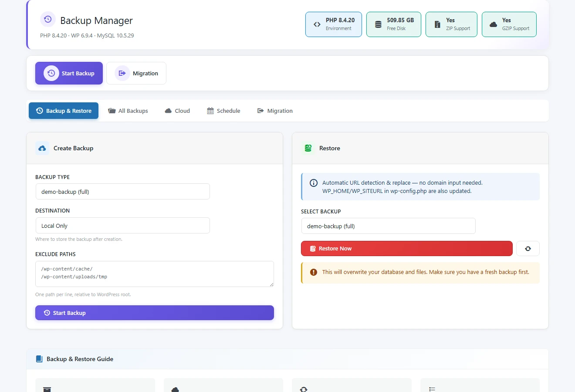Click the Migration button's arrow icon
The image size is (575, 392).
122,73
